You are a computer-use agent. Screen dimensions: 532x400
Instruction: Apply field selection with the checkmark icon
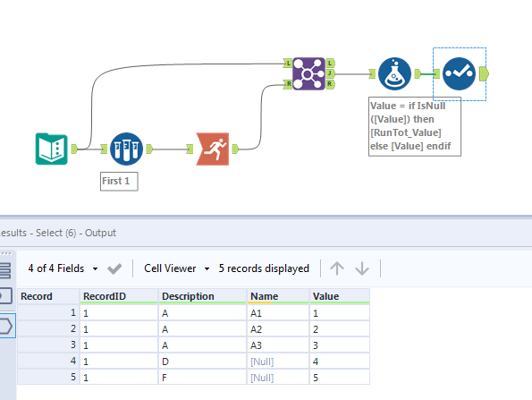pyautogui.click(x=114, y=269)
